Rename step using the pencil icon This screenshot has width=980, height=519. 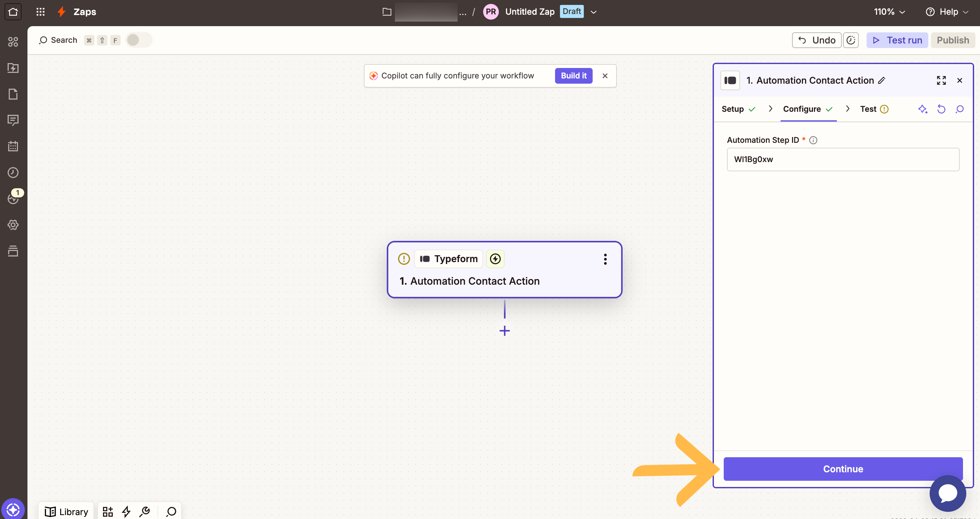pos(882,80)
